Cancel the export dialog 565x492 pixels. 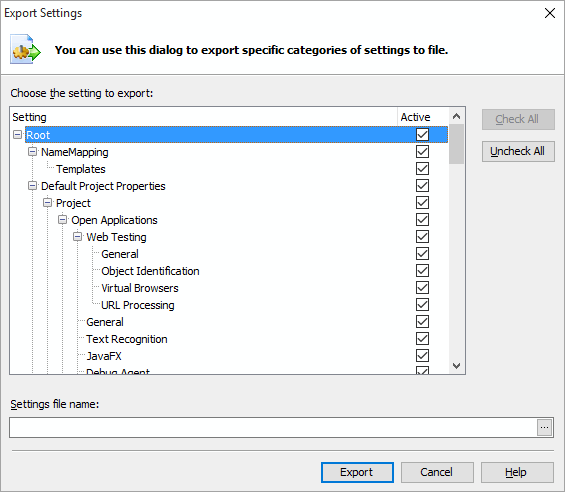click(437, 472)
